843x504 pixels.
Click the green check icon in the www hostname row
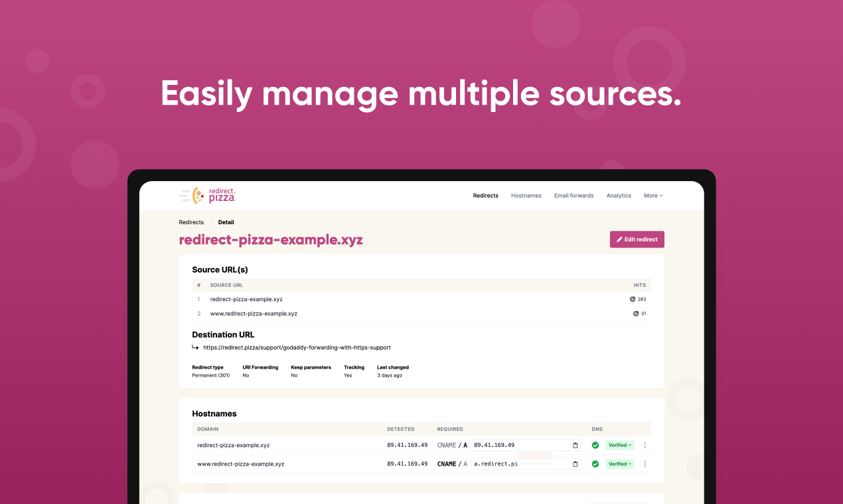(595, 464)
